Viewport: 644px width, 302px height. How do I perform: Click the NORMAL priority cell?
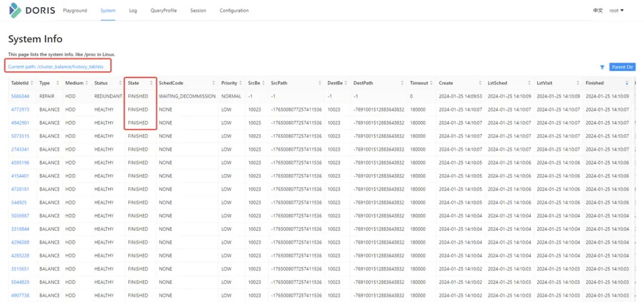(230, 96)
